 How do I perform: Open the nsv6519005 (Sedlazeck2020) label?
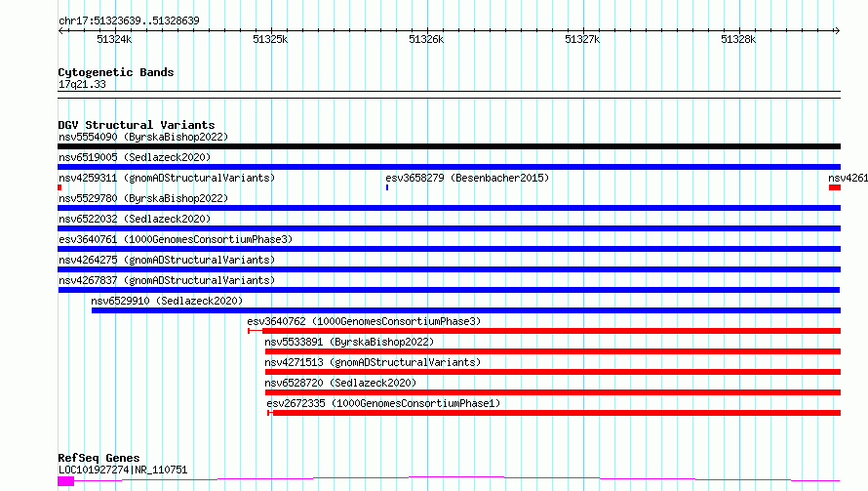click(135, 157)
